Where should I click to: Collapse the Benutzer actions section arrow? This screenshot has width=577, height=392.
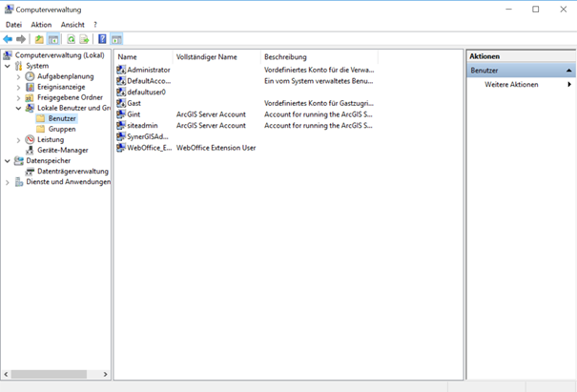[x=569, y=71]
